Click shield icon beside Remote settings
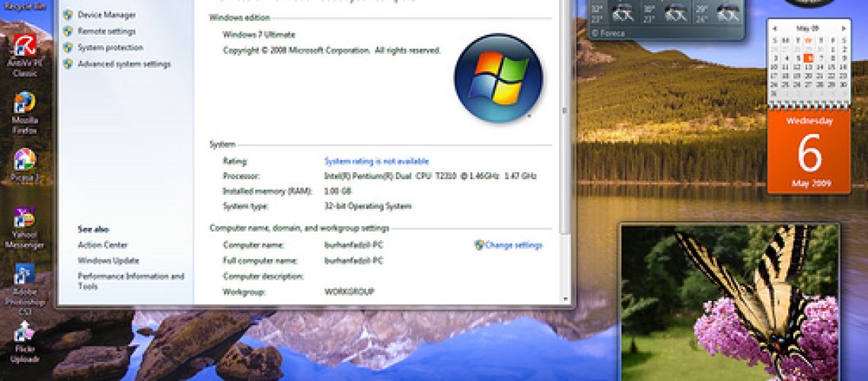This screenshot has height=381, width=868. pos(68,31)
